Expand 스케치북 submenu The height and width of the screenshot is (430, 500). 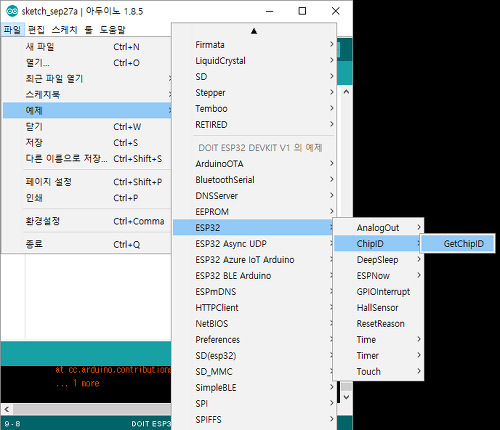click(x=87, y=95)
